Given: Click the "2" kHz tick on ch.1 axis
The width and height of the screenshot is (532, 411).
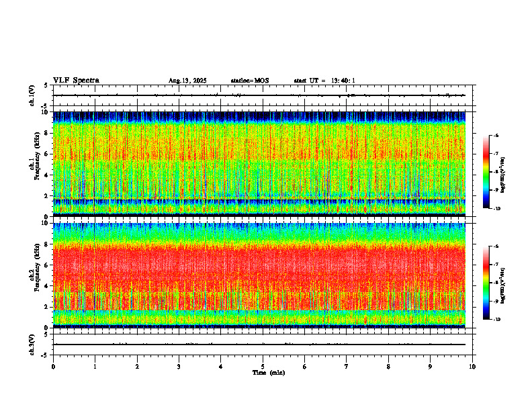Looking at the screenshot, I should pos(46,196).
